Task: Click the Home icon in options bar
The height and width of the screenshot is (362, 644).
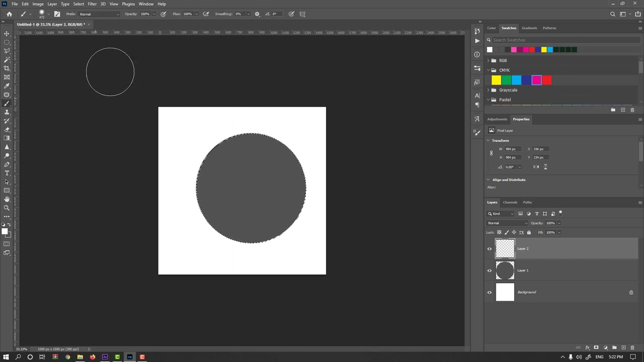Action: (9, 14)
